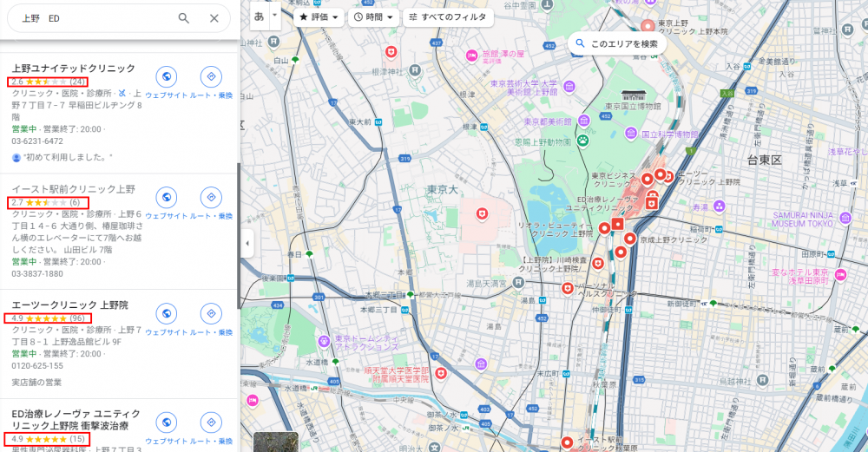Open the photo thumbnail at panel bottom

point(275,442)
